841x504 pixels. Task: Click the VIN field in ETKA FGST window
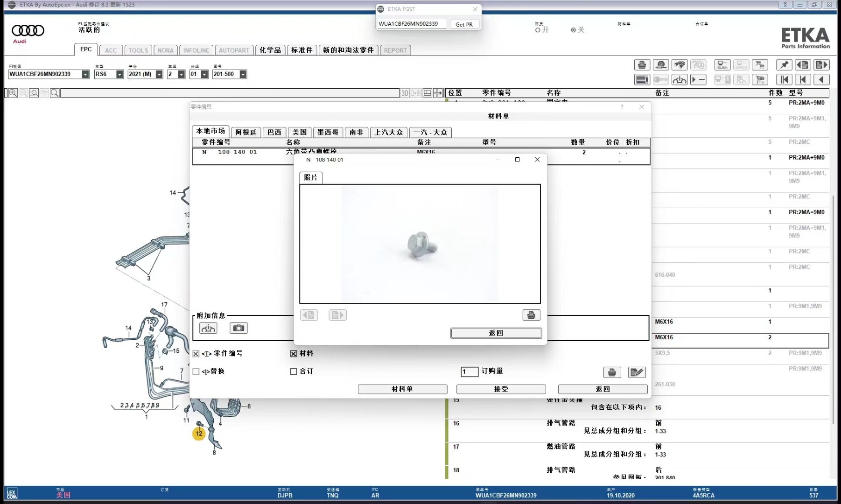click(412, 24)
